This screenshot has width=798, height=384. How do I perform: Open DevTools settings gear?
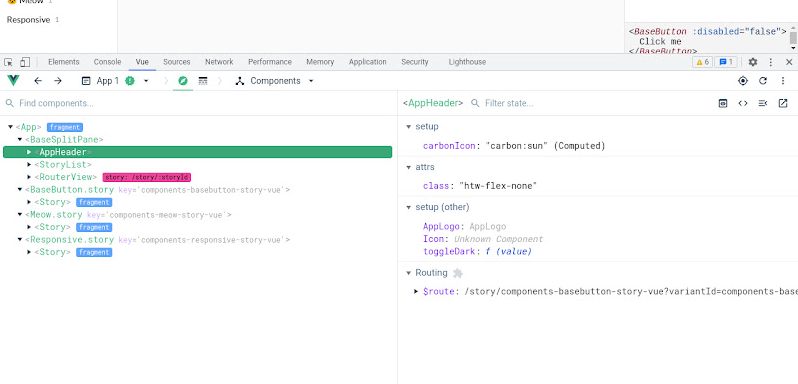tap(753, 62)
